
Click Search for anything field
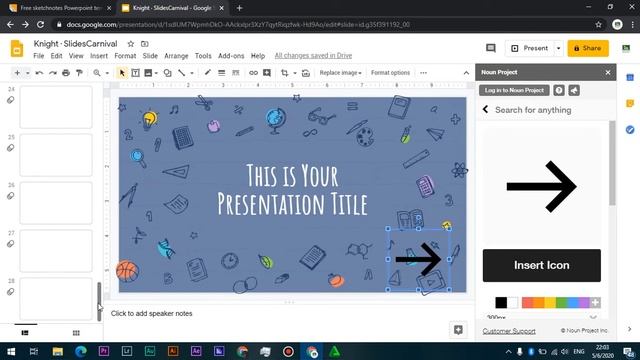tap(533, 110)
